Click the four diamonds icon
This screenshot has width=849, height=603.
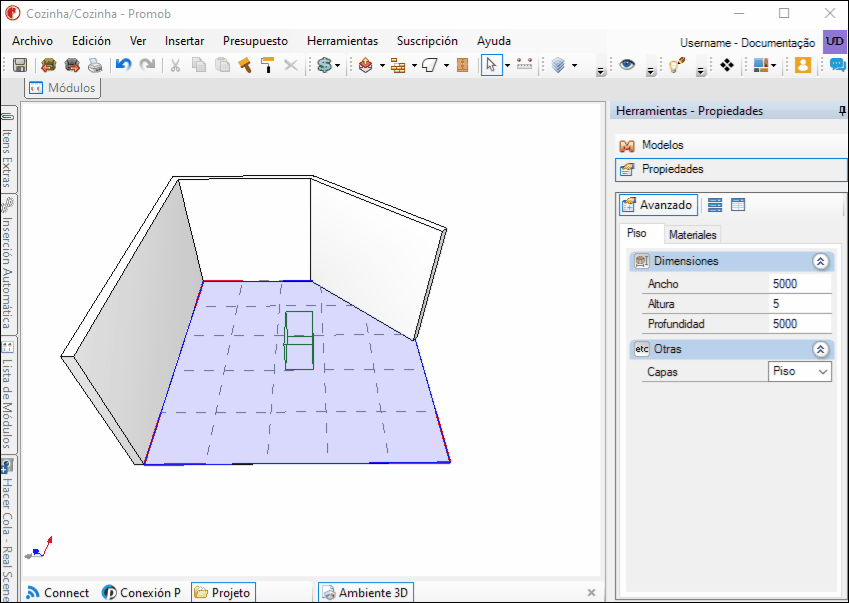click(x=727, y=65)
